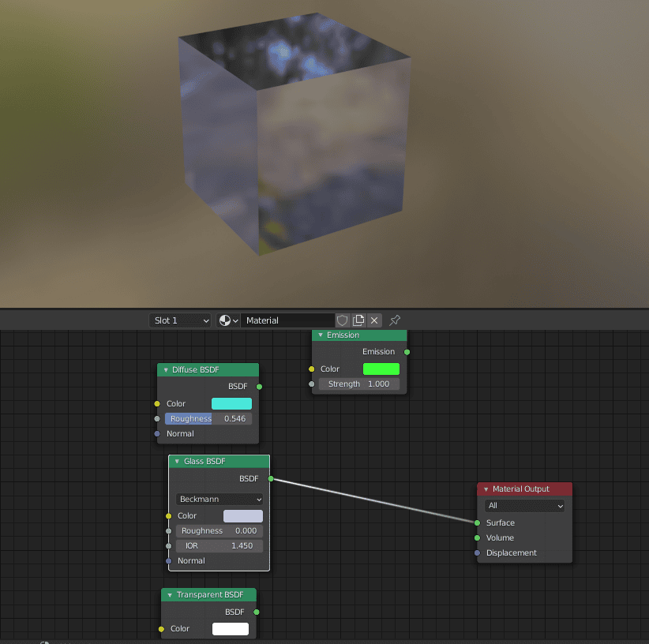Open the Slot 1 dropdown

(180, 320)
